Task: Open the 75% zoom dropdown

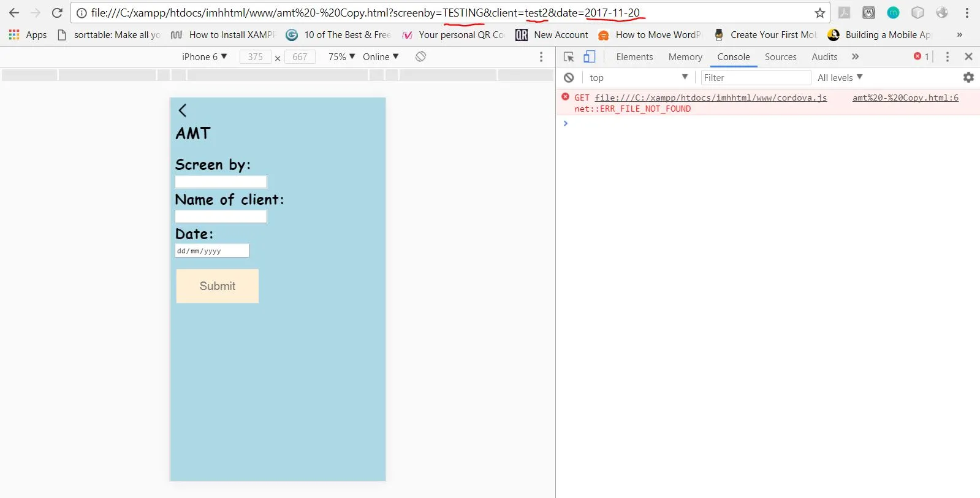Action: coord(341,56)
